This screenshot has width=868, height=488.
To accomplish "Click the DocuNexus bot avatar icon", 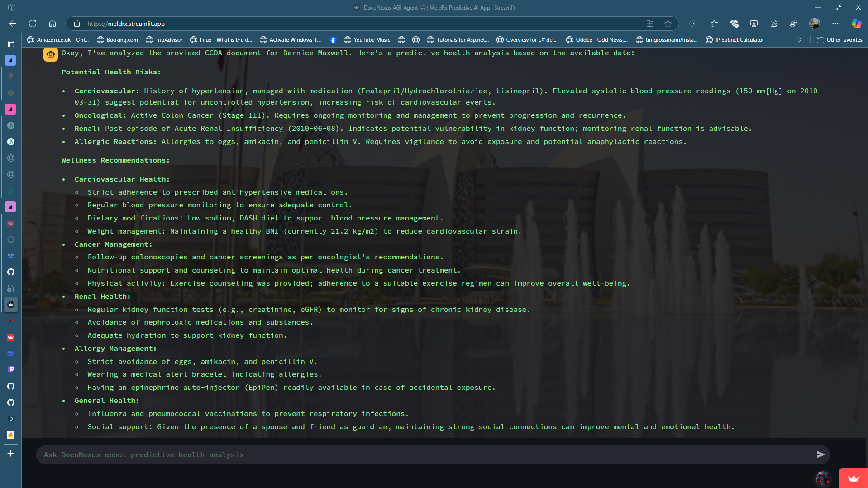I will 50,54.
